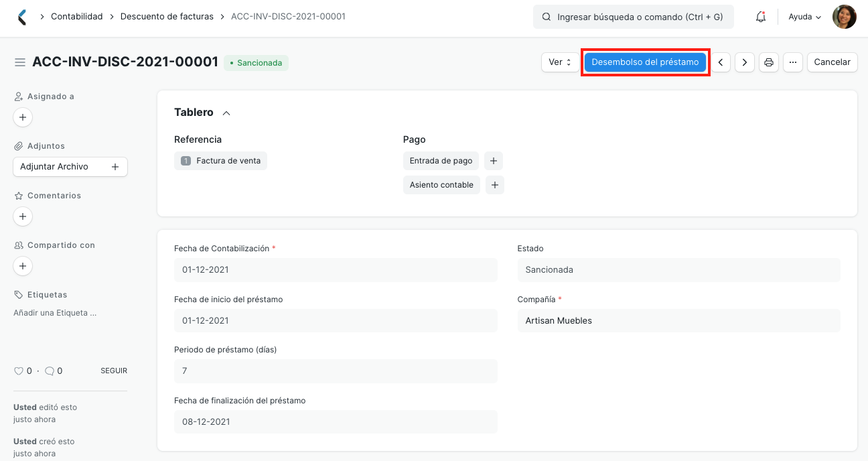This screenshot has height=461, width=868.
Task: Click 'Usted editó esto' activity entry
Action: coord(46,413)
